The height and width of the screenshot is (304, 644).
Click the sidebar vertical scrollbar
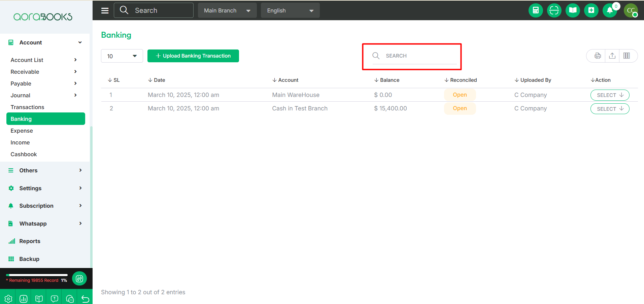[91, 197]
